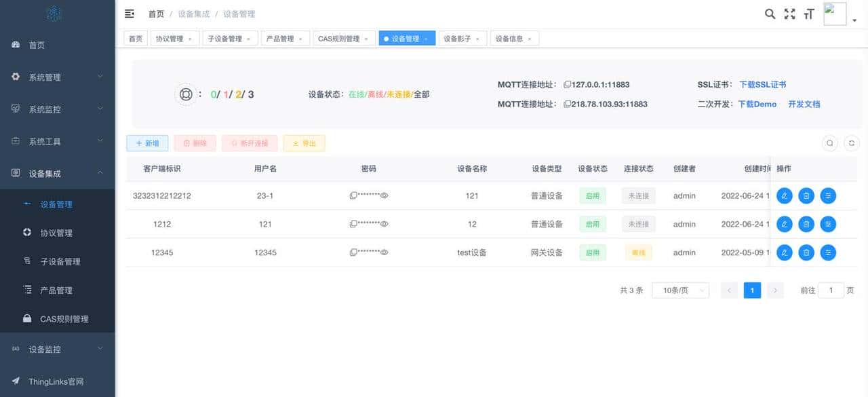This screenshot has width=868, height=397.
Task: Click the search icon above the table
Action: (830, 143)
